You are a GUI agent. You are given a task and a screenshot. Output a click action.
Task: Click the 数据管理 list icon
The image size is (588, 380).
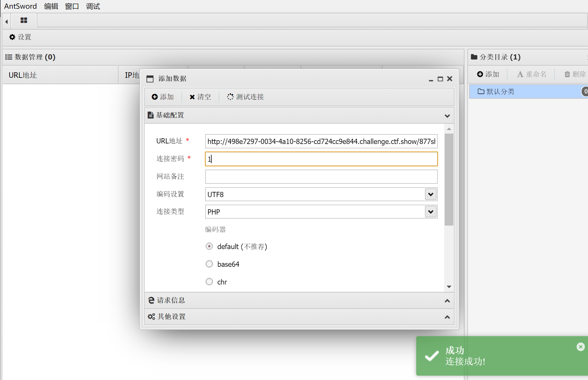click(9, 57)
